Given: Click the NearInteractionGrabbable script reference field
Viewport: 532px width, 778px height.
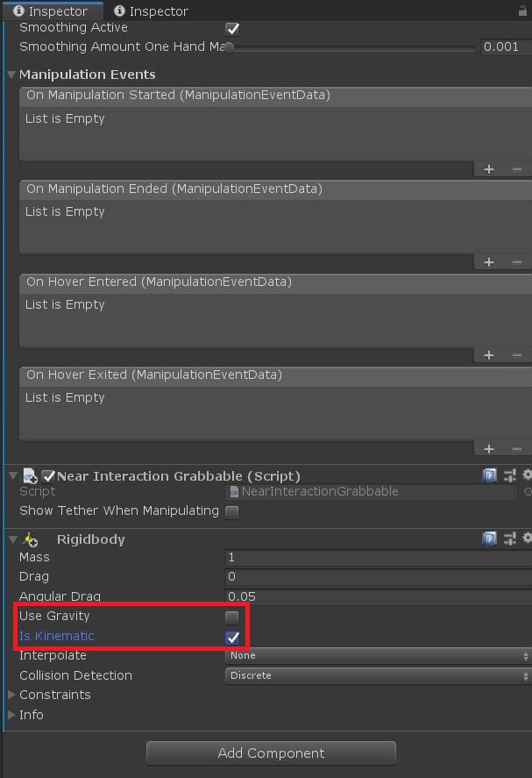Looking at the screenshot, I should coord(370,491).
